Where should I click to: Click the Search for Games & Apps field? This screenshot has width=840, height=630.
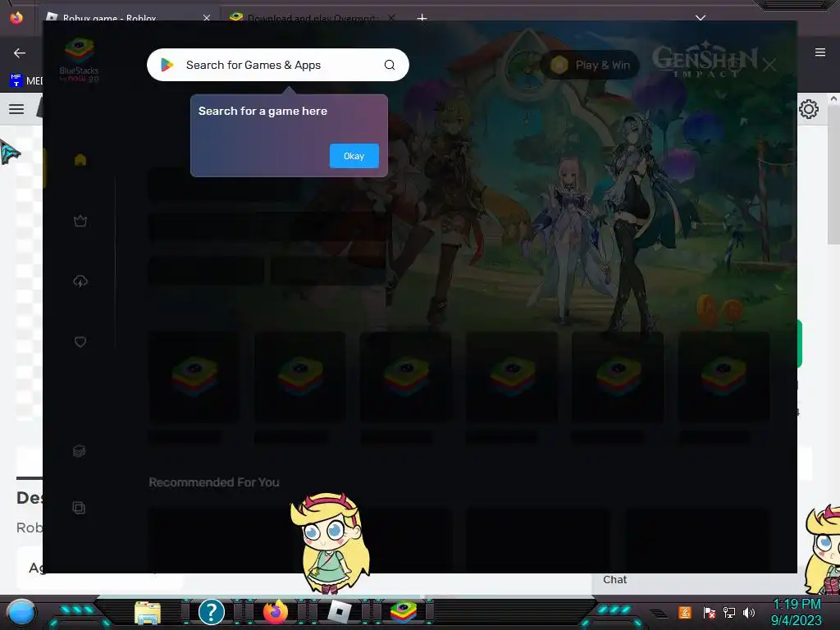[x=278, y=65]
